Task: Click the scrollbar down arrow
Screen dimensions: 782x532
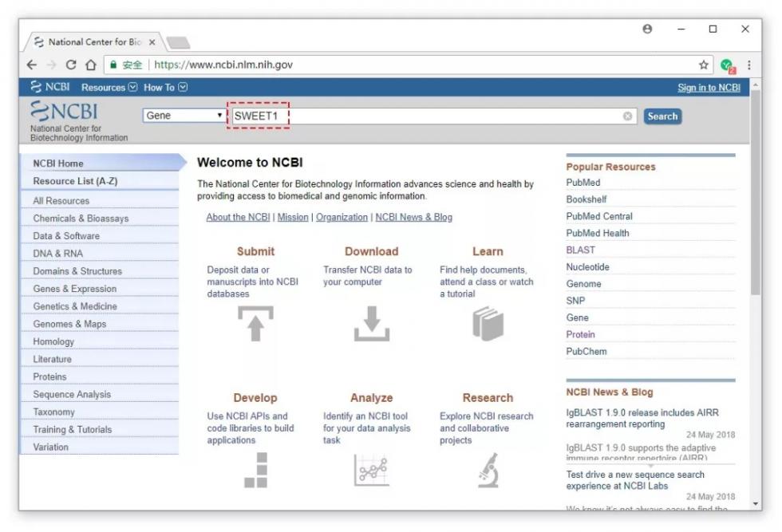Action: [756, 504]
